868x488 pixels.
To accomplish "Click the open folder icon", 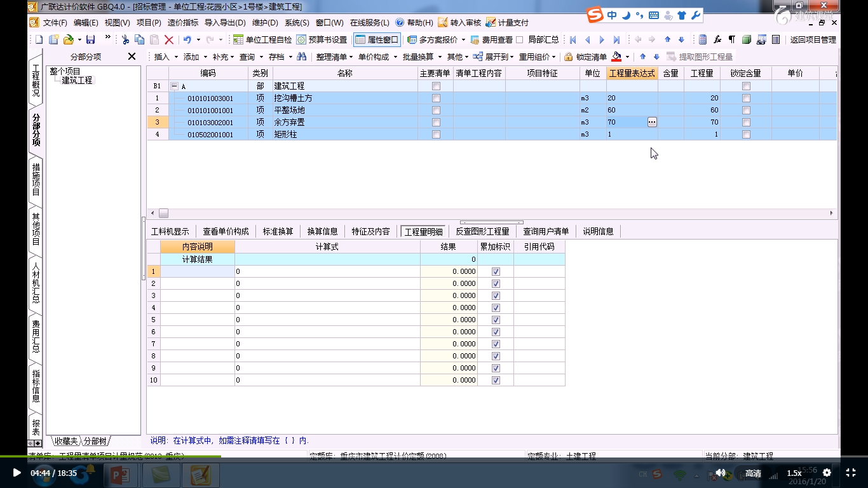I will click(68, 39).
